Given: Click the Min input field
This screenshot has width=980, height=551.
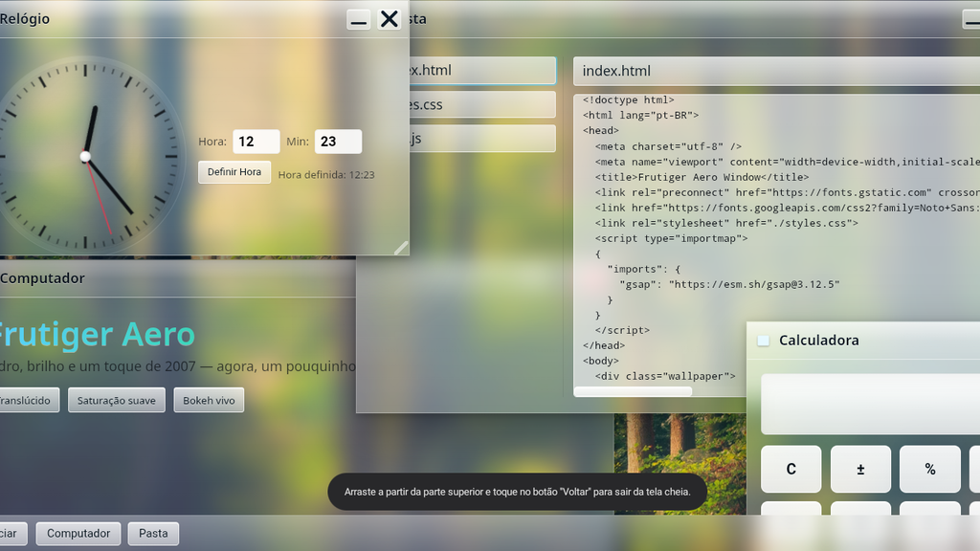Looking at the screenshot, I should (338, 142).
